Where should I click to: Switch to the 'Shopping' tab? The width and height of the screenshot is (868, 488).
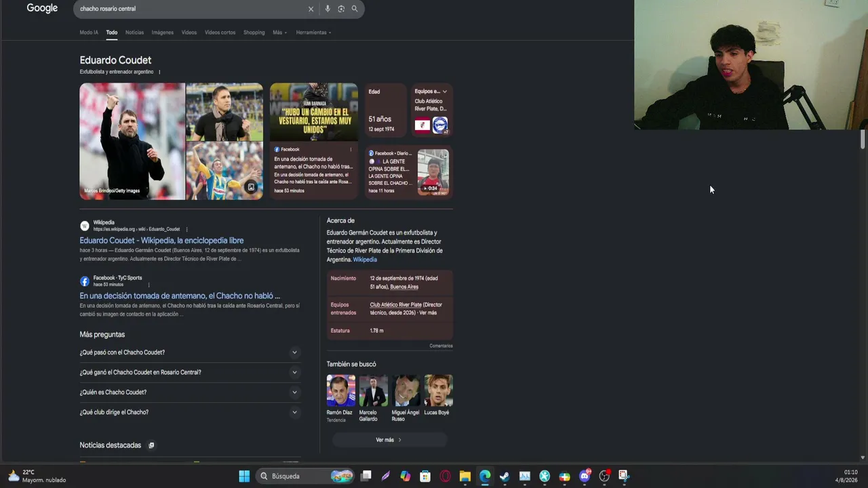coord(254,33)
